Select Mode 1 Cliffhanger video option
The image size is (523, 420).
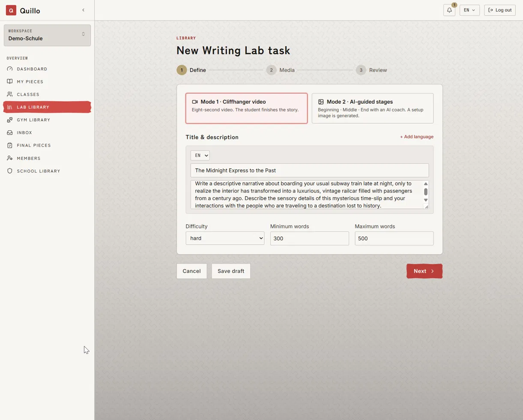246,108
